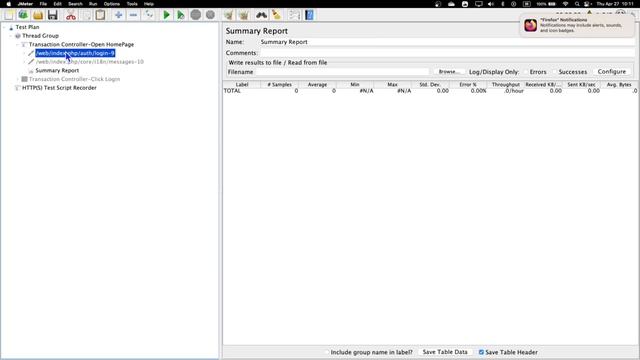This screenshot has width=640, height=360.
Task: Click the Comments input field
Action: 447,53
